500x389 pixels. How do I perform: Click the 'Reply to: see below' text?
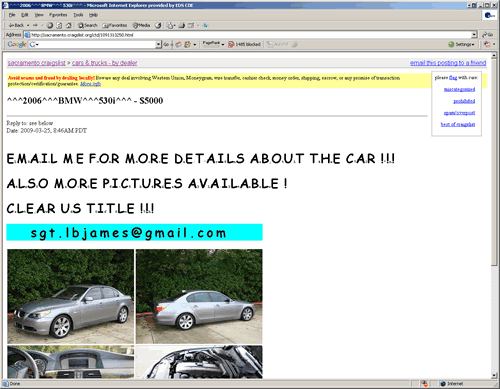coord(30,123)
